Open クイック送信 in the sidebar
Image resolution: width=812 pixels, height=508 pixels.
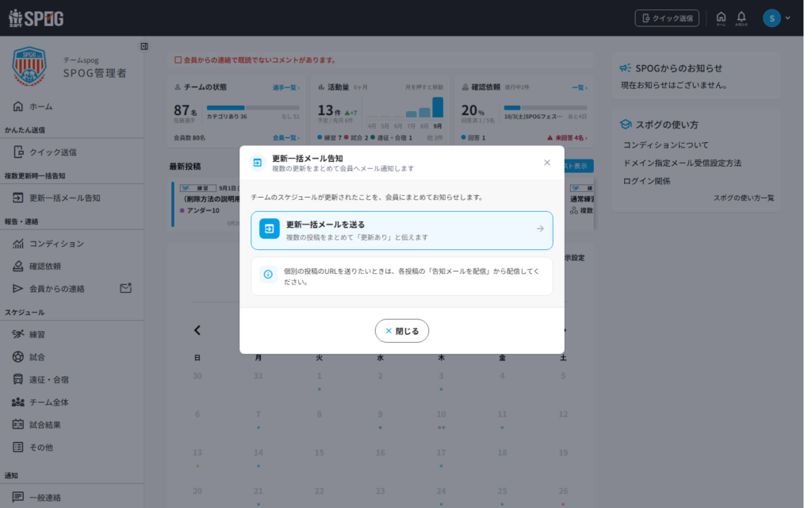(x=71, y=152)
